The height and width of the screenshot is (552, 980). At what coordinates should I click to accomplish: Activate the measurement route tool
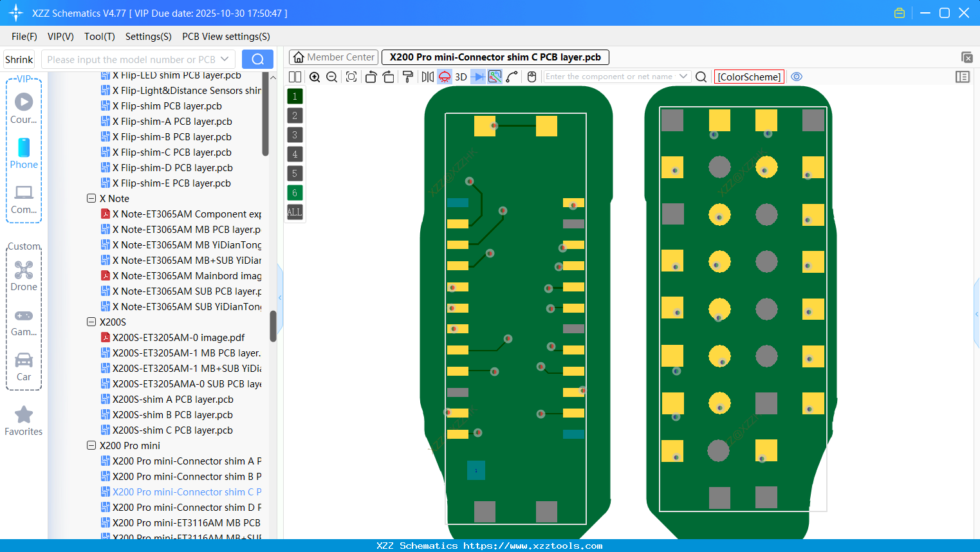coord(512,77)
